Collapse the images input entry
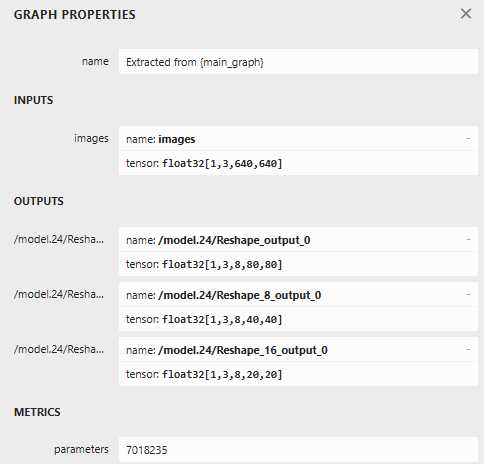 (468, 138)
